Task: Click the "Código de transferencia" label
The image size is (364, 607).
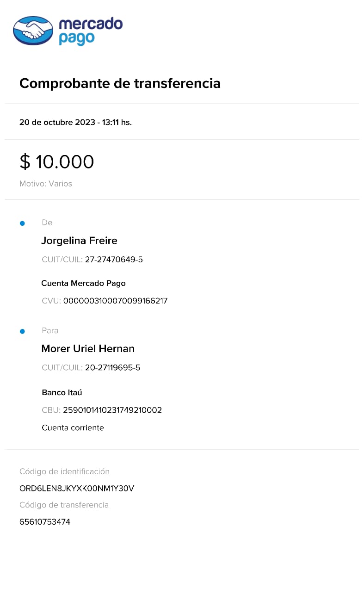Action: 64,505
